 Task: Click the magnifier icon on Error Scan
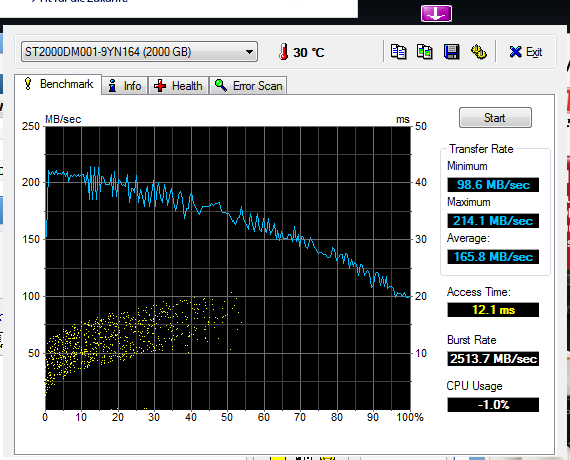(x=221, y=85)
